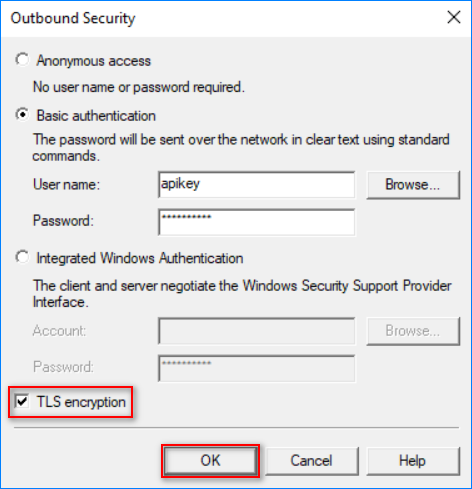Click "No user name or password required" text
The width and height of the screenshot is (472, 489).
pyautogui.click(x=139, y=87)
